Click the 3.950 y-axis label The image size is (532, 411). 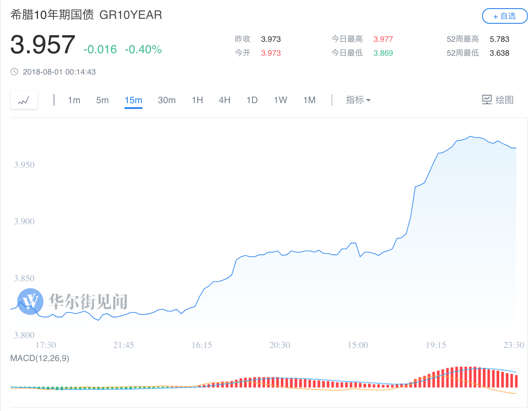24,165
